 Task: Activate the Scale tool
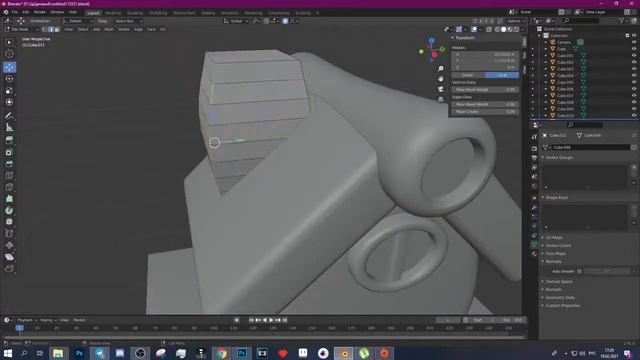coord(9,91)
